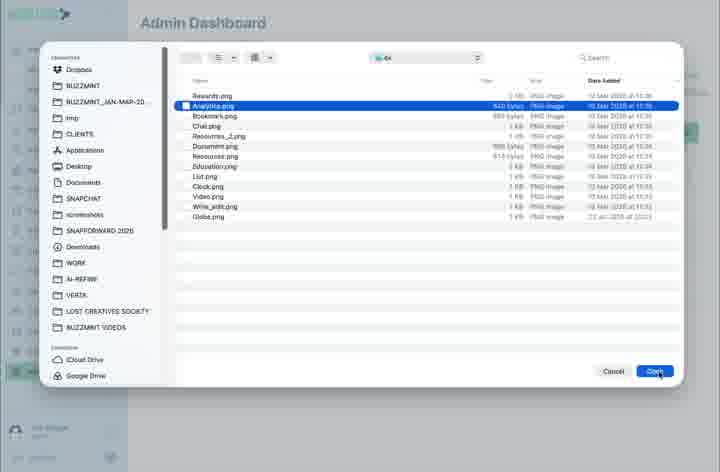Open the WORK sidebar folder

point(69,263)
